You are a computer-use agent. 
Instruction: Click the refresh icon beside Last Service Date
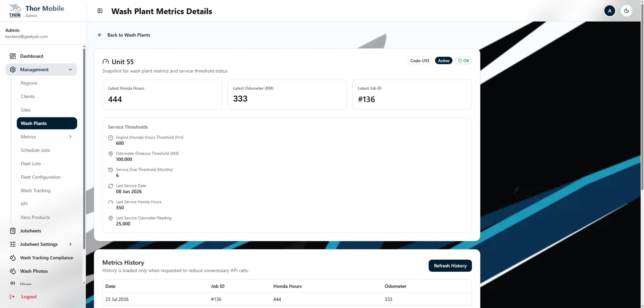pos(111,186)
